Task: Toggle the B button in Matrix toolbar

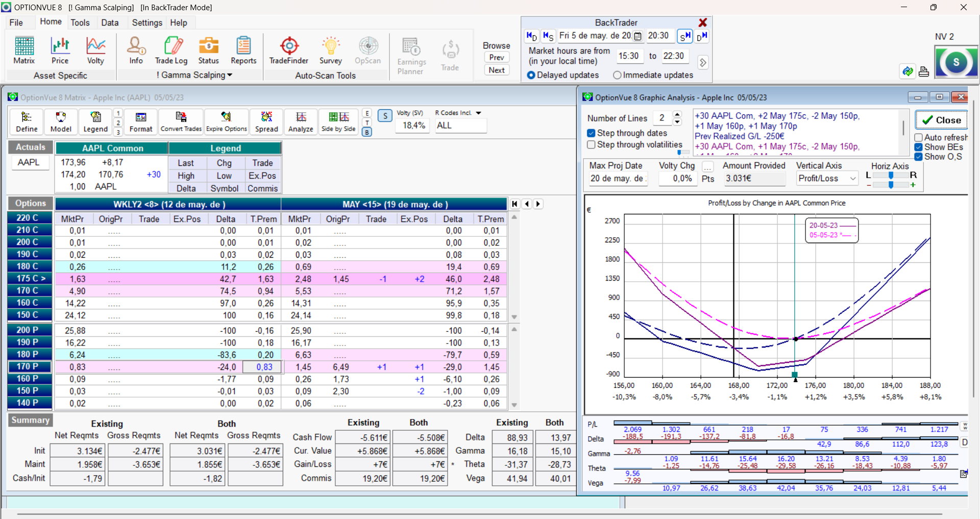Action: click(x=367, y=132)
